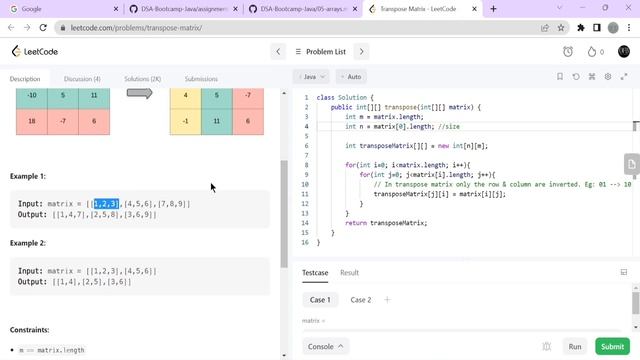Go to next problem arrow
Screen dimensions: 640x360
(361, 52)
